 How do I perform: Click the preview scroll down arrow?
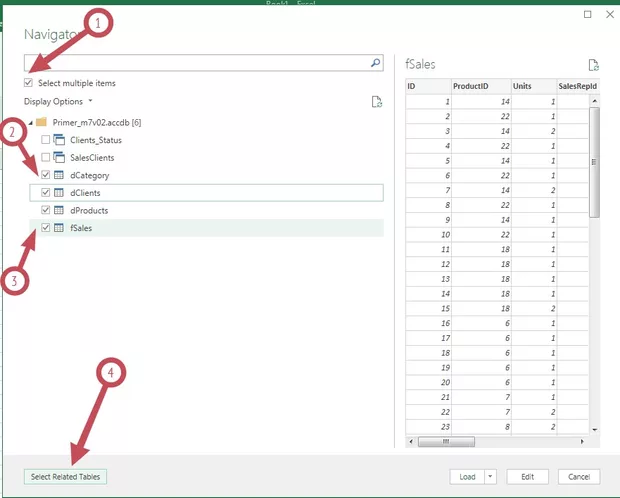(594, 430)
